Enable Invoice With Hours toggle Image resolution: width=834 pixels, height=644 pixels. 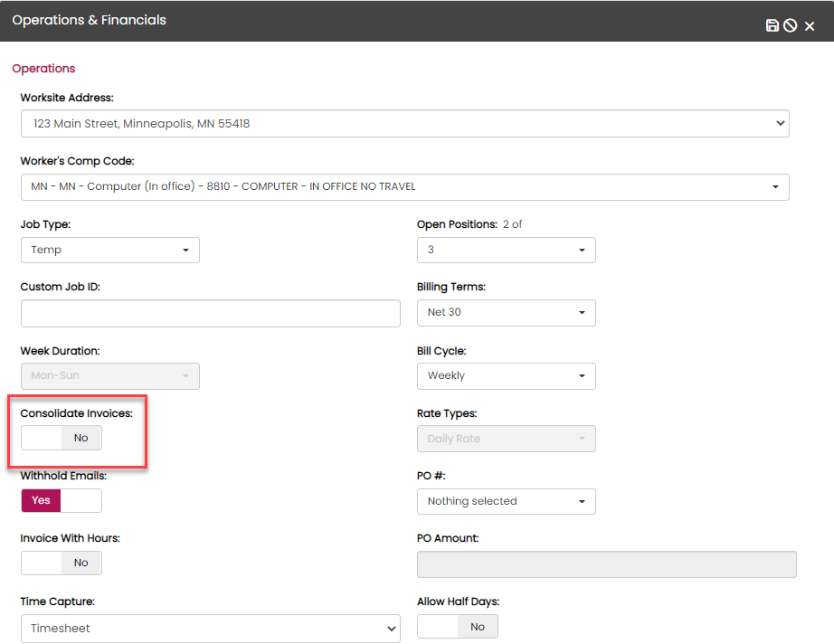pos(62,563)
